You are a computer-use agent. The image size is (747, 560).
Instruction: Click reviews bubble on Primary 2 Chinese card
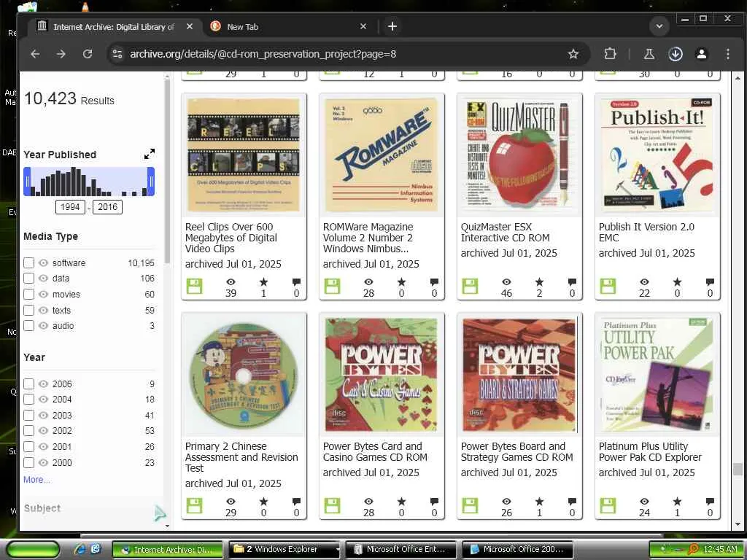point(296,502)
